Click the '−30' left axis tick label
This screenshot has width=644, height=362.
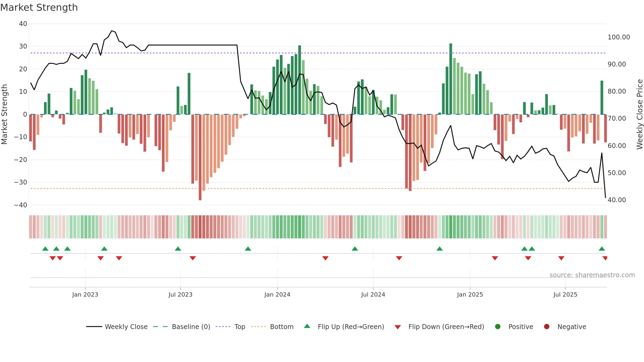[x=20, y=182]
